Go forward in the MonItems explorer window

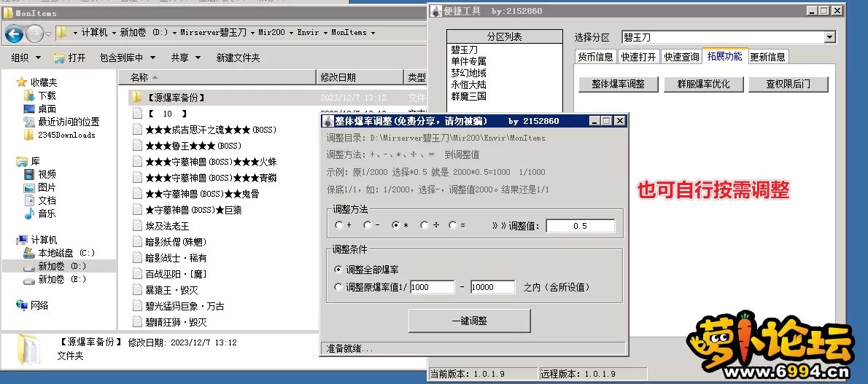click(34, 34)
